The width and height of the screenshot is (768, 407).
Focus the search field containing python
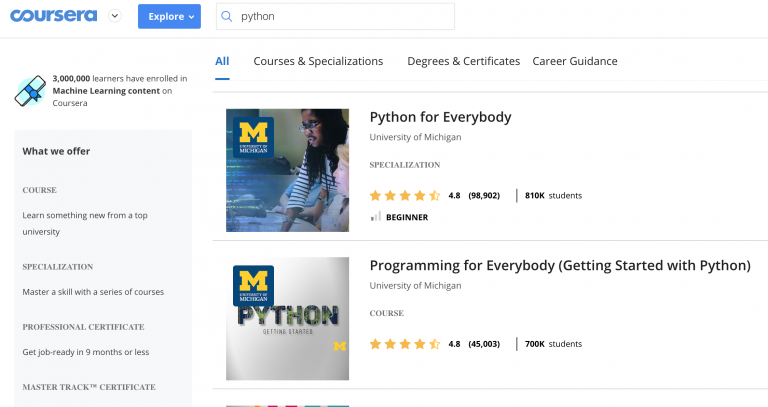(x=335, y=16)
